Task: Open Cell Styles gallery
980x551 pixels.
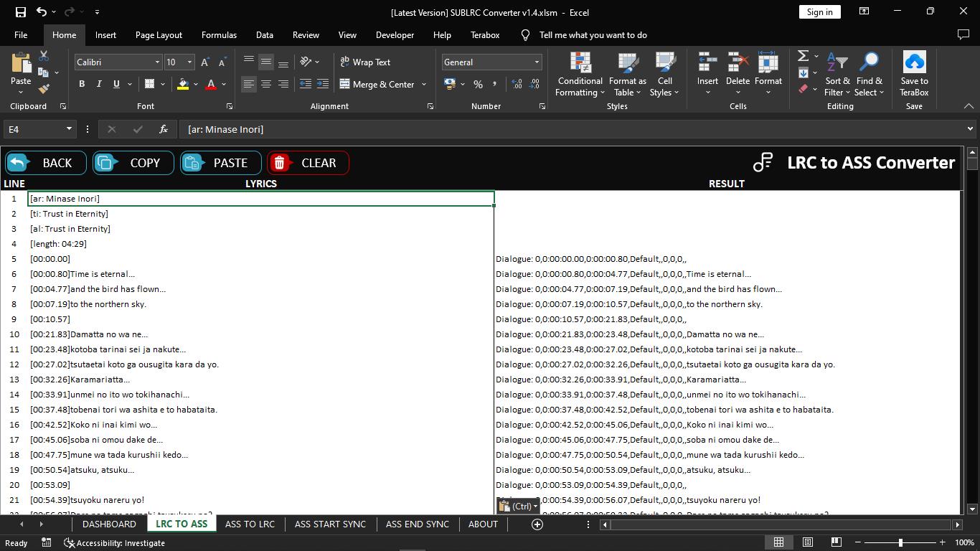Action: (x=665, y=74)
